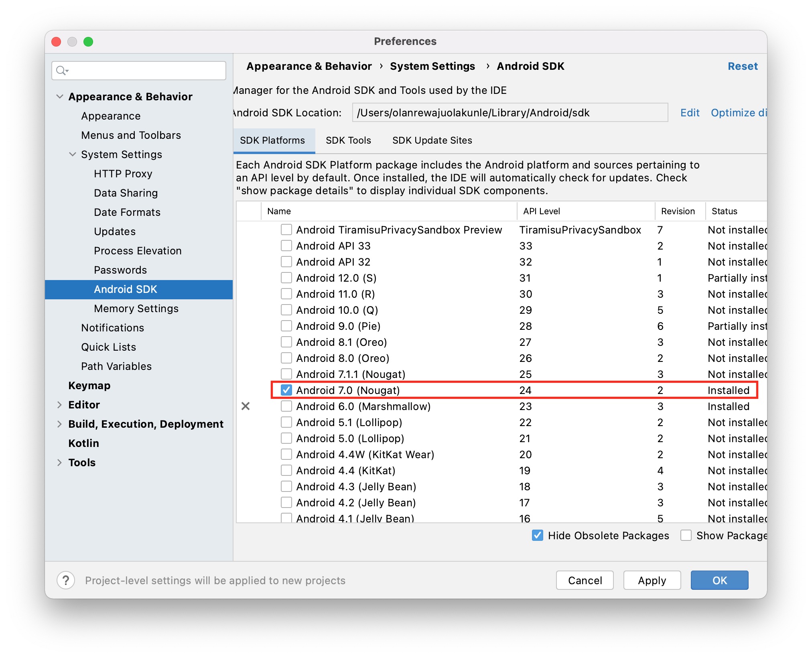
Task: Switch to the SDK Tools tab
Action: click(348, 140)
